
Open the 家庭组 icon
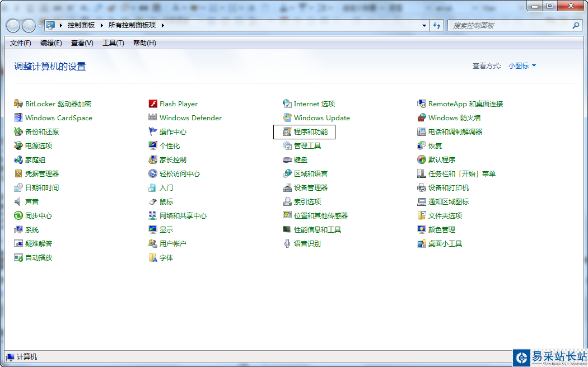pos(18,160)
